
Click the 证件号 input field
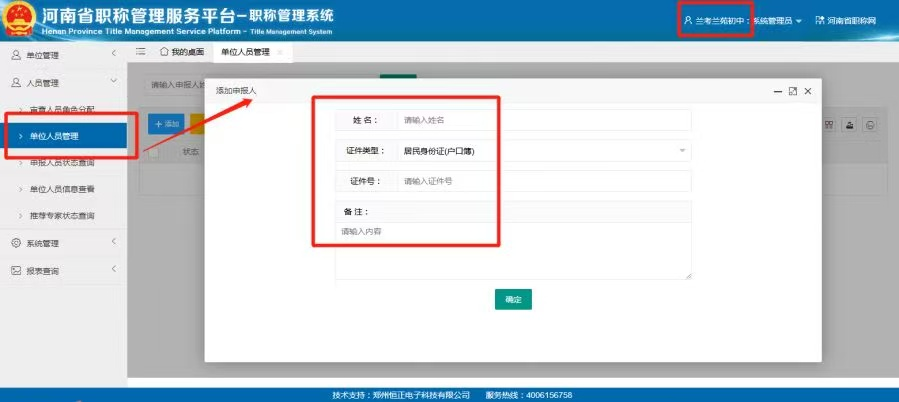tap(544, 181)
